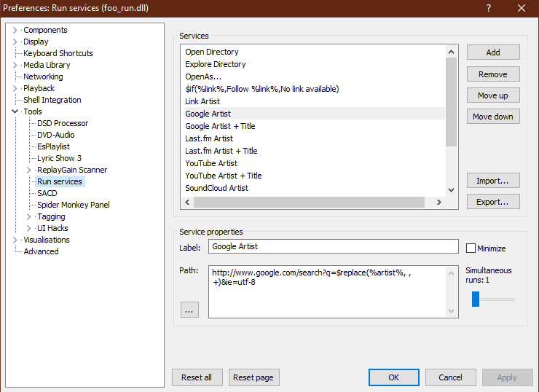Image resolution: width=539 pixels, height=392 pixels.
Task: Click the Add service button
Action: point(493,52)
